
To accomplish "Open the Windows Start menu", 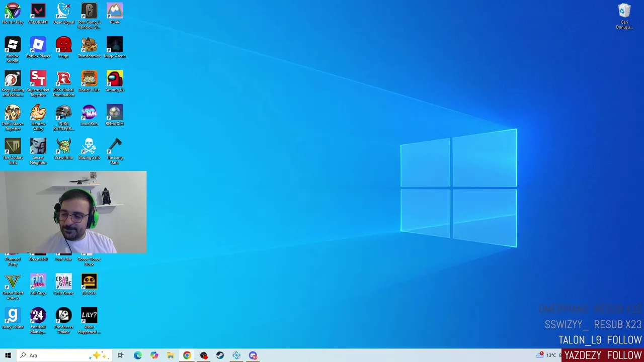I will [x=8, y=355].
